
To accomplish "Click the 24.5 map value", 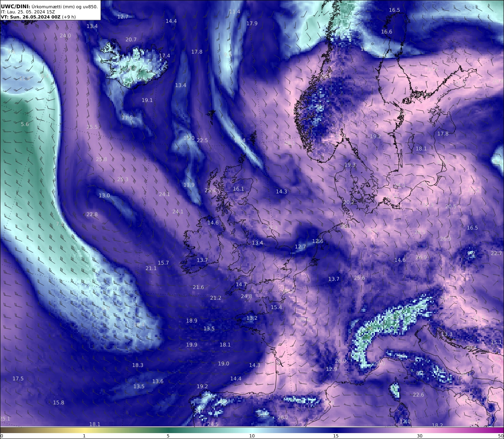I will pyautogui.click(x=213, y=424).
